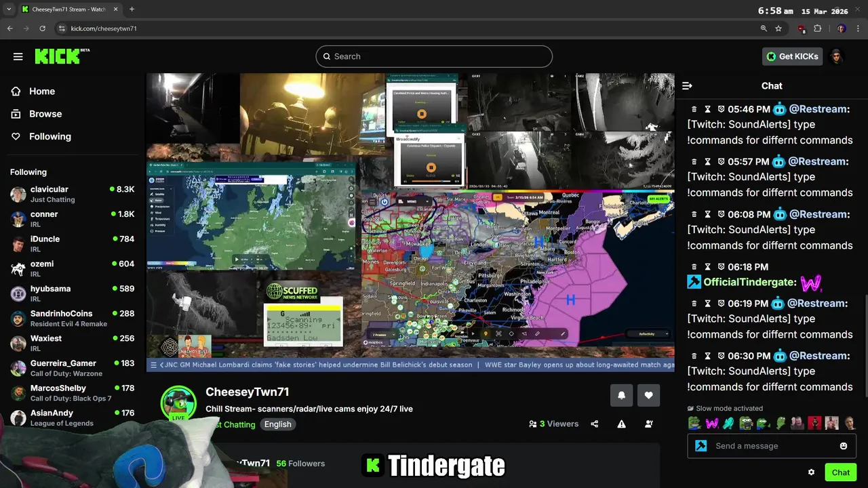
Task: Open SandrinhoCoins channel in Following list
Action: pos(72,318)
